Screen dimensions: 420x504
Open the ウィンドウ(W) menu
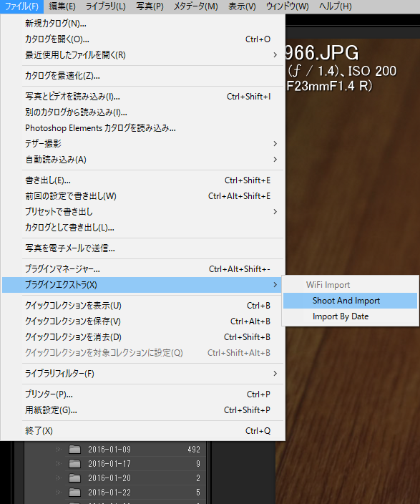pos(288,6)
